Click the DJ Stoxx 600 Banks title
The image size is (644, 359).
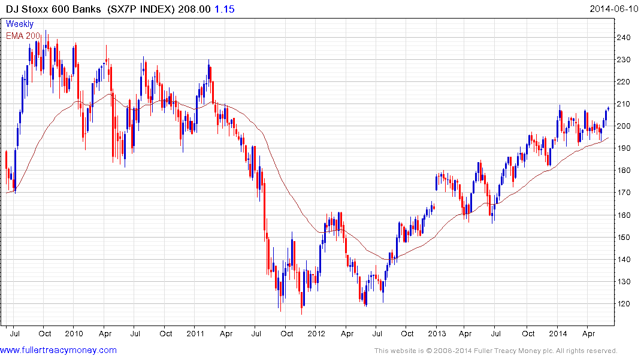[x=53, y=9]
